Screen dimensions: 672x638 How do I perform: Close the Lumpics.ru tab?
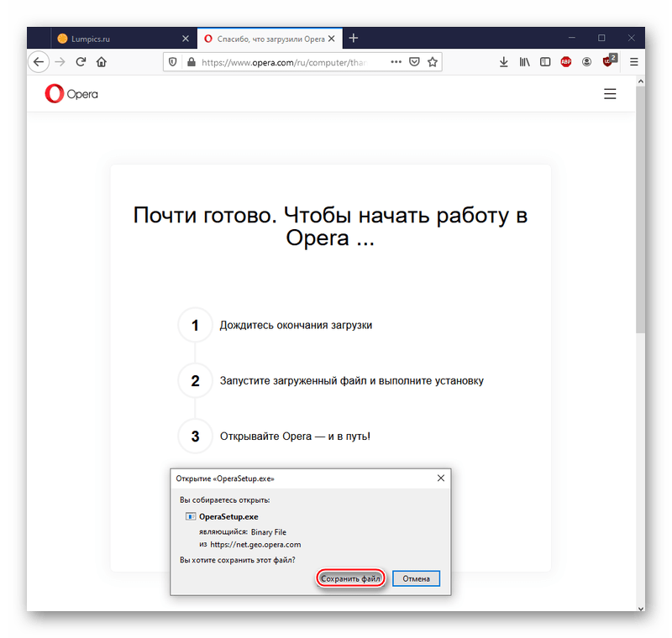point(186,39)
